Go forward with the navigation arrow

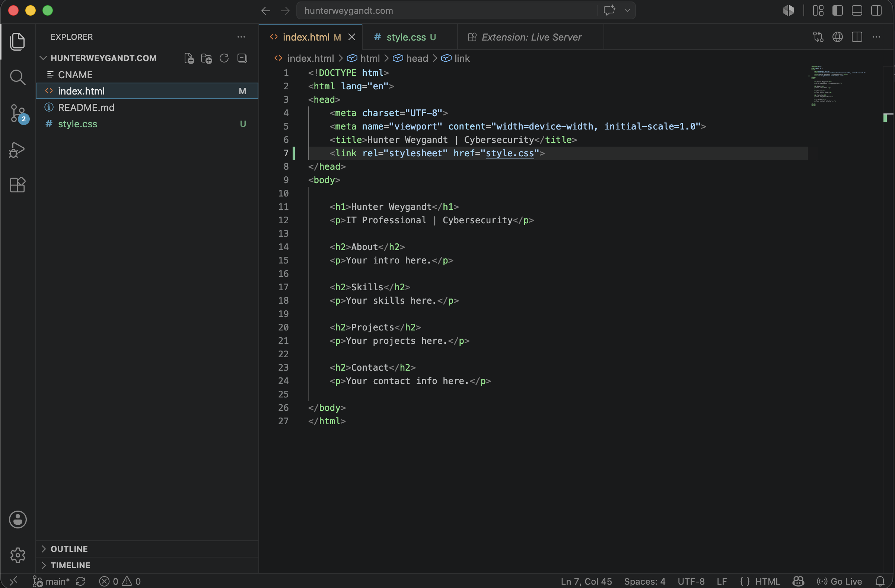[x=286, y=10]
